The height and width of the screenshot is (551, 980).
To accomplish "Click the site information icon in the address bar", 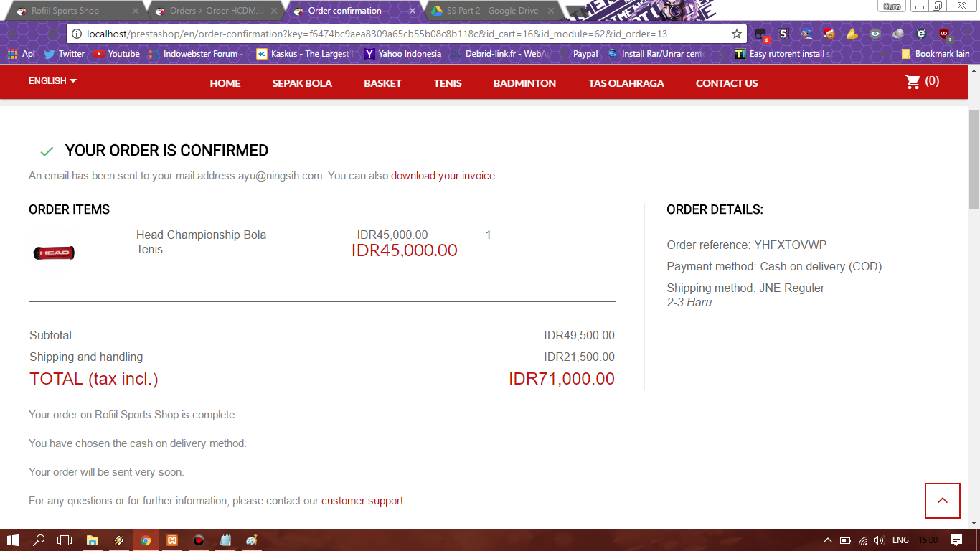I will click(76, 33).
